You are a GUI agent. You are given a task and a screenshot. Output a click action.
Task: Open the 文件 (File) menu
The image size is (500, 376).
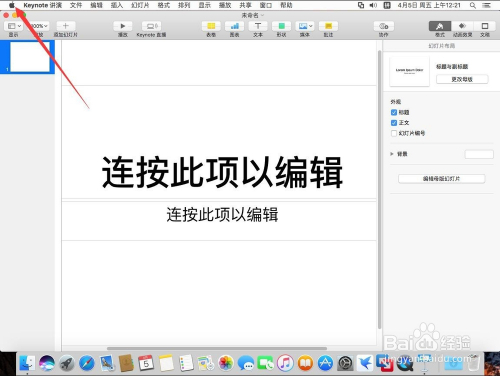[76, 5]
